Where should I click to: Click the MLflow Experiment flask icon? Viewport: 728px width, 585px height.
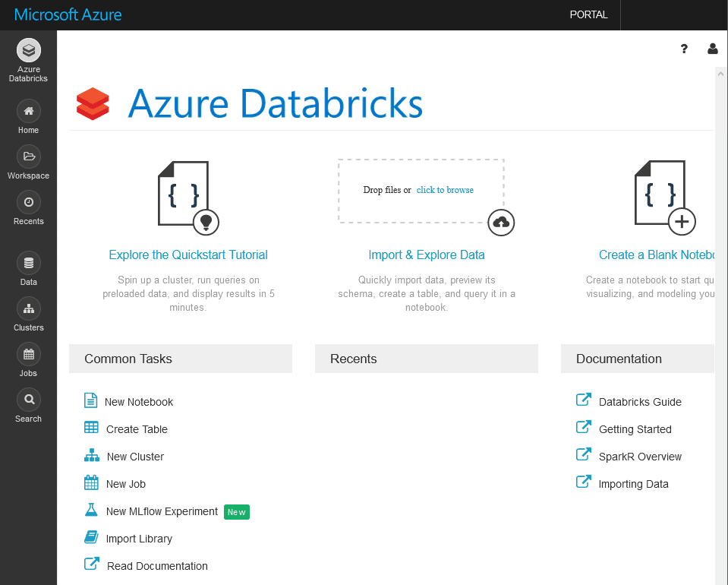(x=91, y=510)
